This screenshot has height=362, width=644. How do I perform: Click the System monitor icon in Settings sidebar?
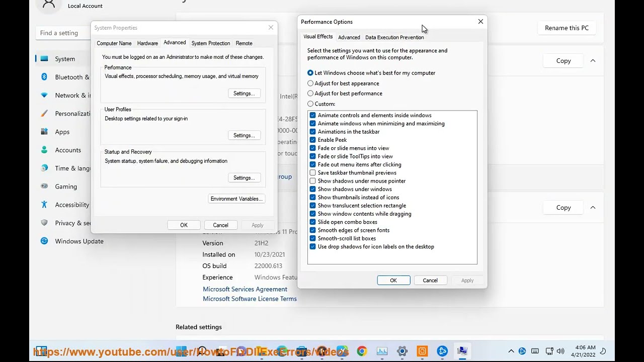tap(44, 59)
